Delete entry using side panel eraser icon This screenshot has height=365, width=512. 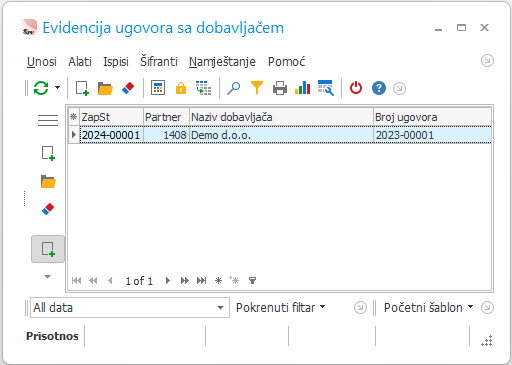(48, 209)
